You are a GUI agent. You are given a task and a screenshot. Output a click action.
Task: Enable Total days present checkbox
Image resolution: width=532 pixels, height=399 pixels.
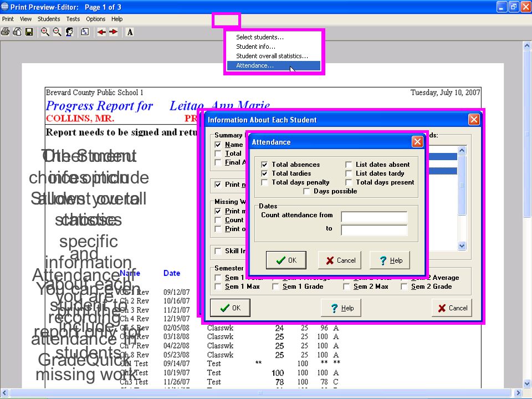point(349,182)
